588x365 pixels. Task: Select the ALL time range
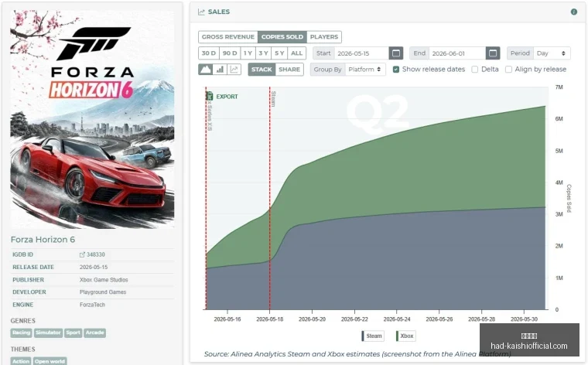coord(296,53)
